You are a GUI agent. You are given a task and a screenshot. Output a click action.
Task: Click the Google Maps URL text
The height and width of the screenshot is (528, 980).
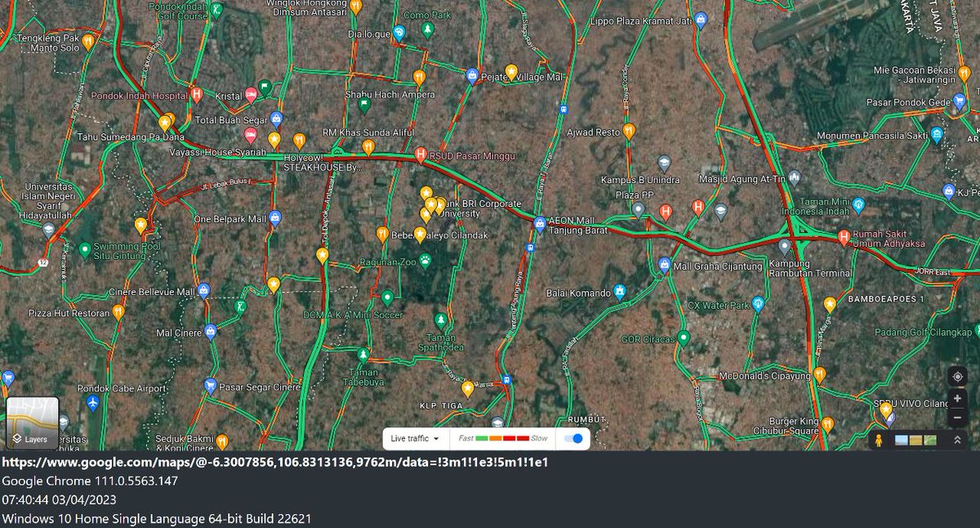click(x=274, y=463)
